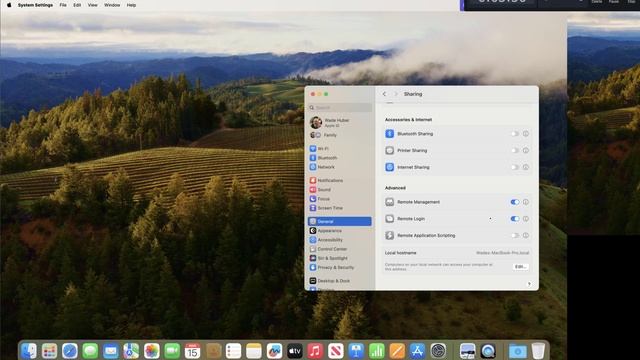
Task: Select Sound in the sidebar
Action: pyautogui.click(x=340, y=190)
